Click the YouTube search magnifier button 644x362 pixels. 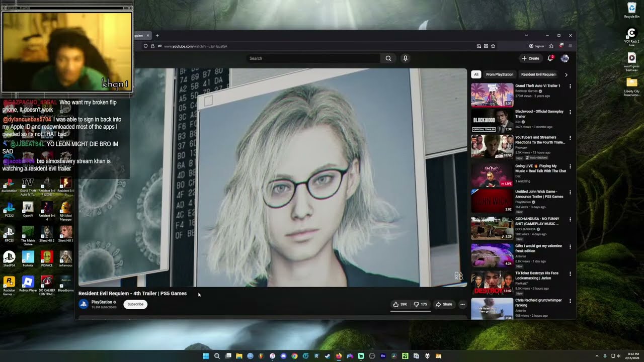pyautogui.click(x=388, y=58)
